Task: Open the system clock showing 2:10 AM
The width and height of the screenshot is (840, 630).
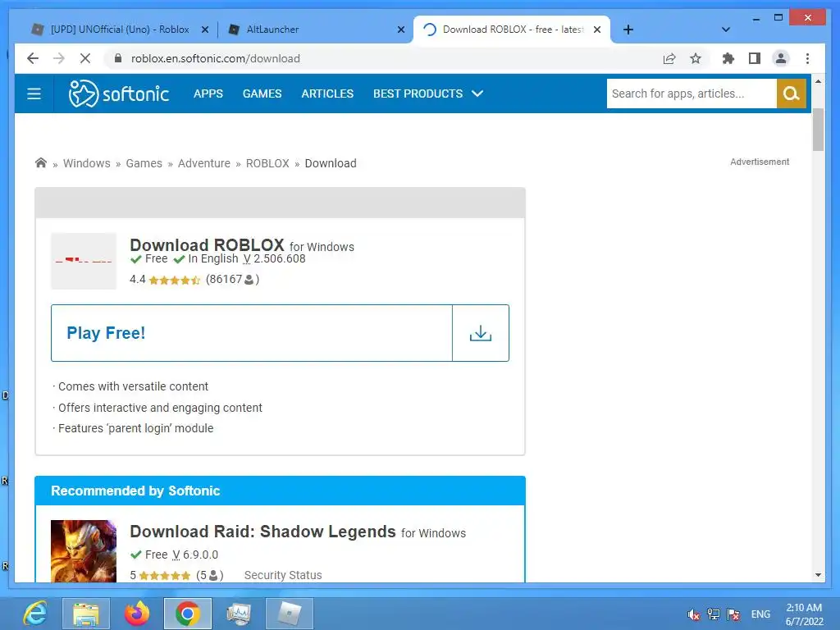Action: pyautogui.click(x=804, y=614)
